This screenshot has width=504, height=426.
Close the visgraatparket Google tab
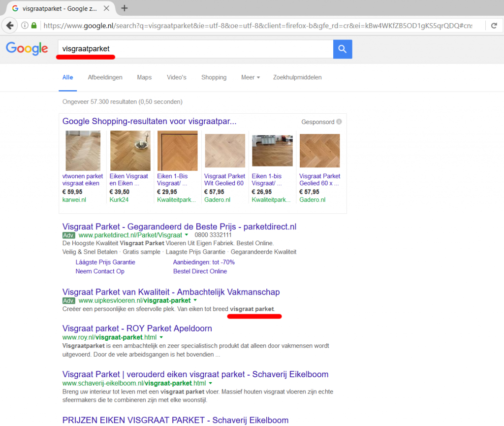coord(106,8)
